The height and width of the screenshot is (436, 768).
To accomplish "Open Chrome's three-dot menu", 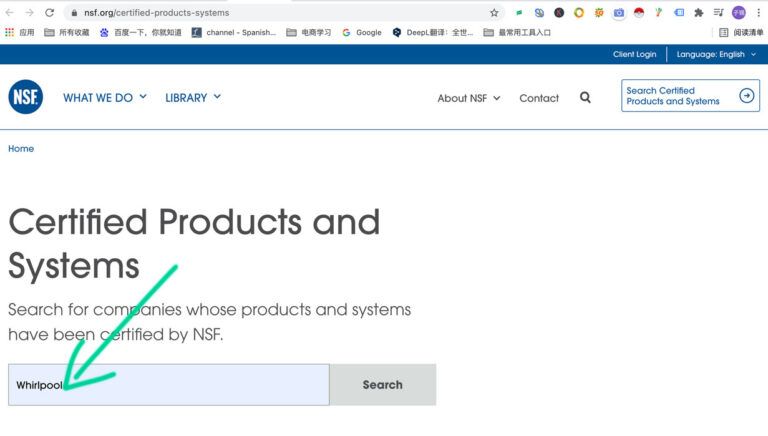I will point(758,13).
